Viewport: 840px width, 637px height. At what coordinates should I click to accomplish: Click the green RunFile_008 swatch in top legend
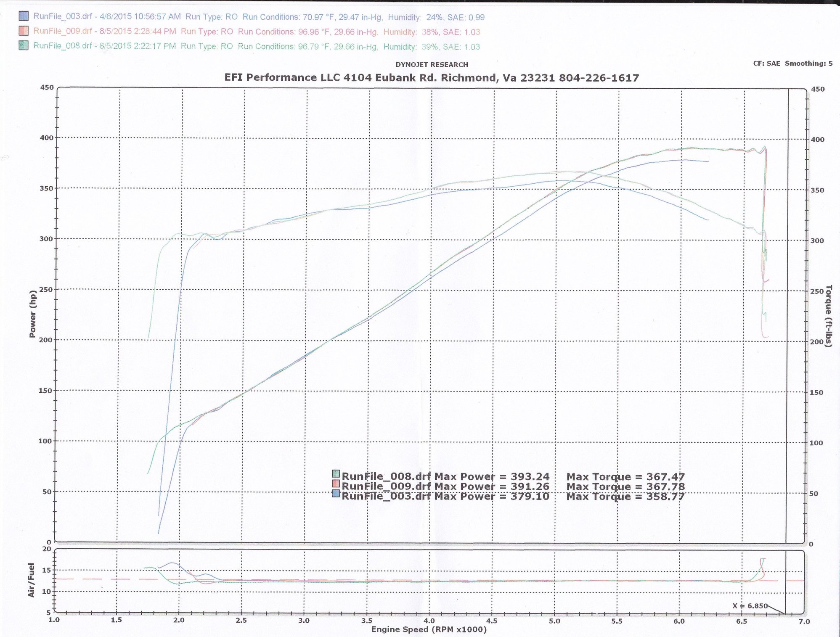pyautogui.click(x=24, y=45)
